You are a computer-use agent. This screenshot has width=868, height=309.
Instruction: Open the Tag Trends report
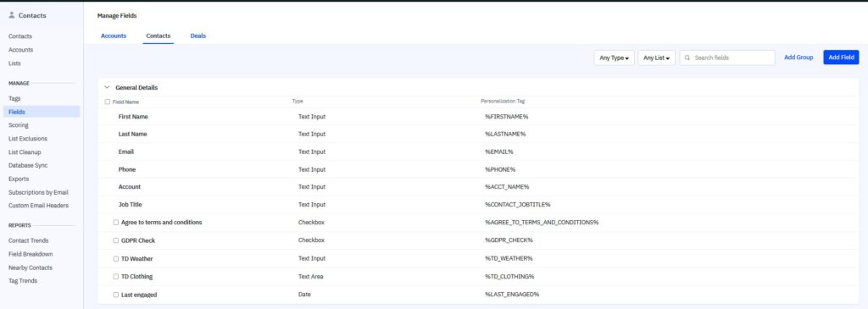coord(23,281)
